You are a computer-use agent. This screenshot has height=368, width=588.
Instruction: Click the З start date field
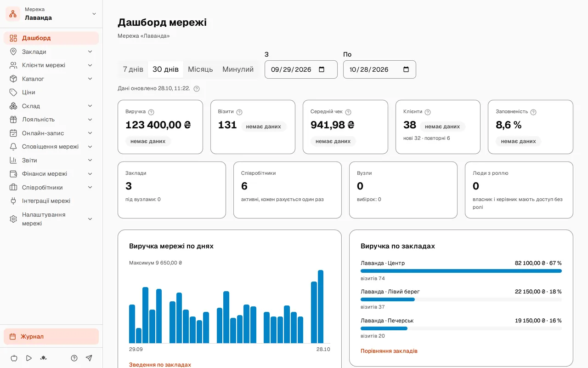point(301,69)
